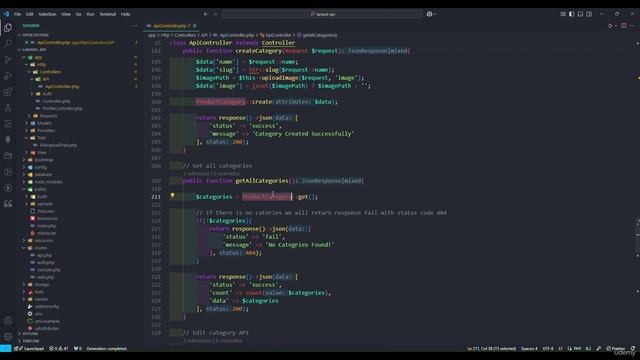Open the Accounts icon in the activity bar
The image size is (640, 360).
(8, 321)
